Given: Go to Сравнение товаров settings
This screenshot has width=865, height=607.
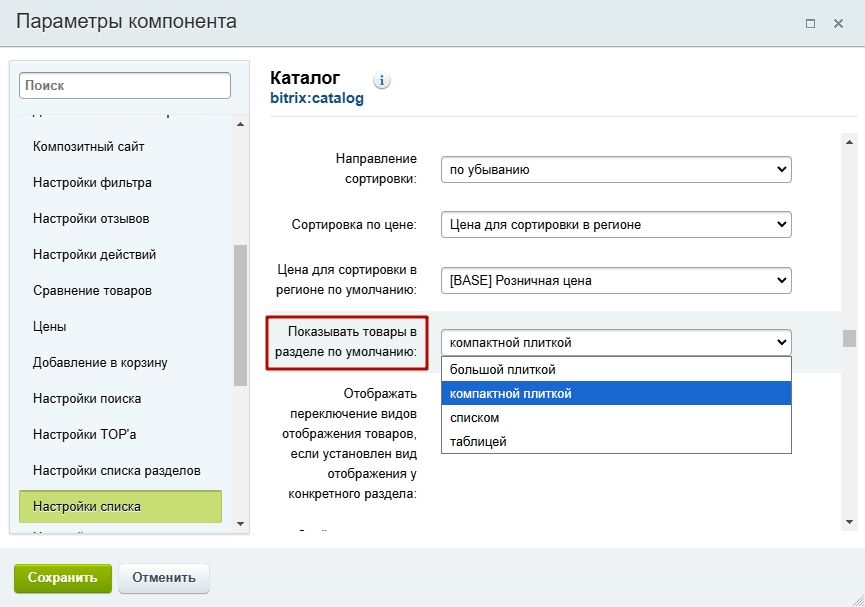Looking at the screenshot, I should coord(92,291).
